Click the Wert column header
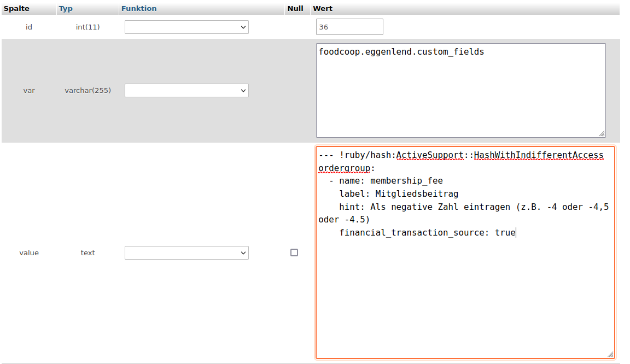Screen dimensions: 630x364 (x=323, y=9)
